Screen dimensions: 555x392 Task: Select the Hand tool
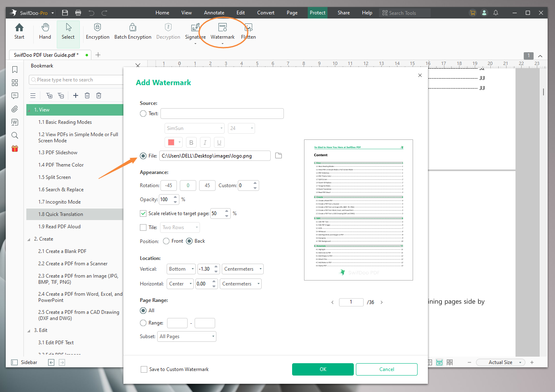pos(45,31)
